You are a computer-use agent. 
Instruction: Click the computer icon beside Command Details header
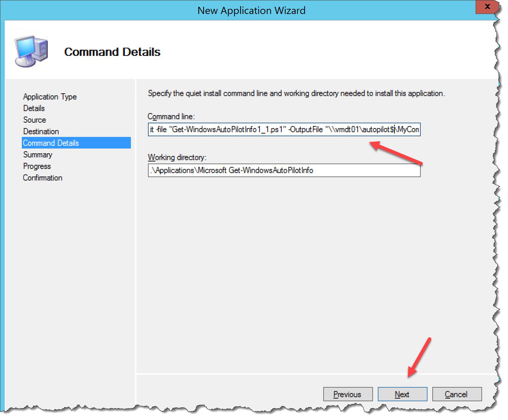[x=30, y=49]
